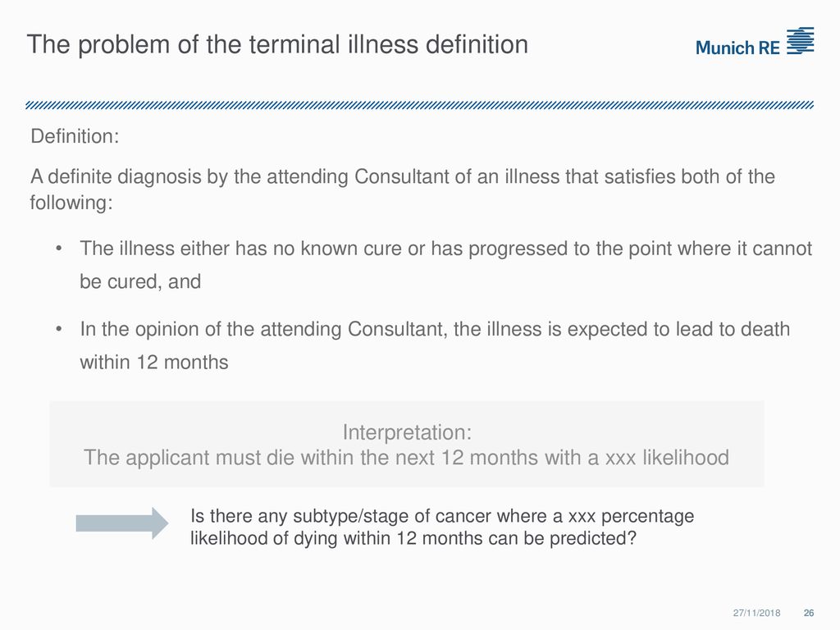Viewport: 840px width, 630px height.
Task: Click the date 27/11/2018 in footer
Action: 756,613
